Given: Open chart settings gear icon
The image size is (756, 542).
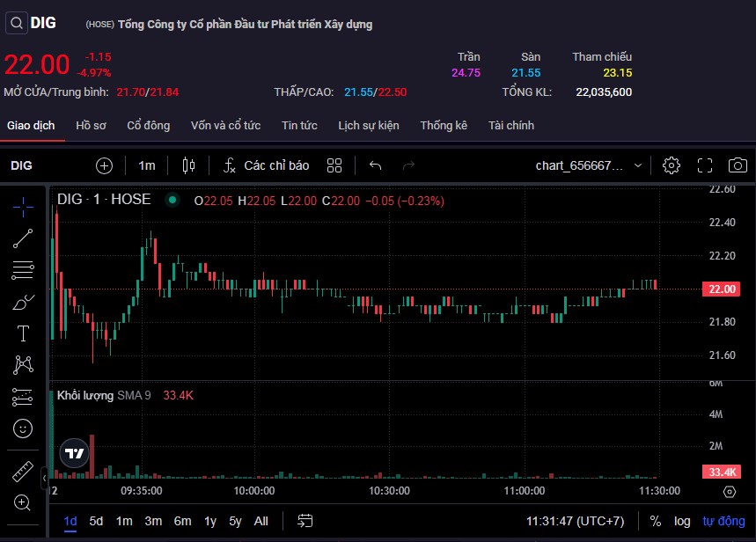Looking at the screenshot, I should pos(672,165).
